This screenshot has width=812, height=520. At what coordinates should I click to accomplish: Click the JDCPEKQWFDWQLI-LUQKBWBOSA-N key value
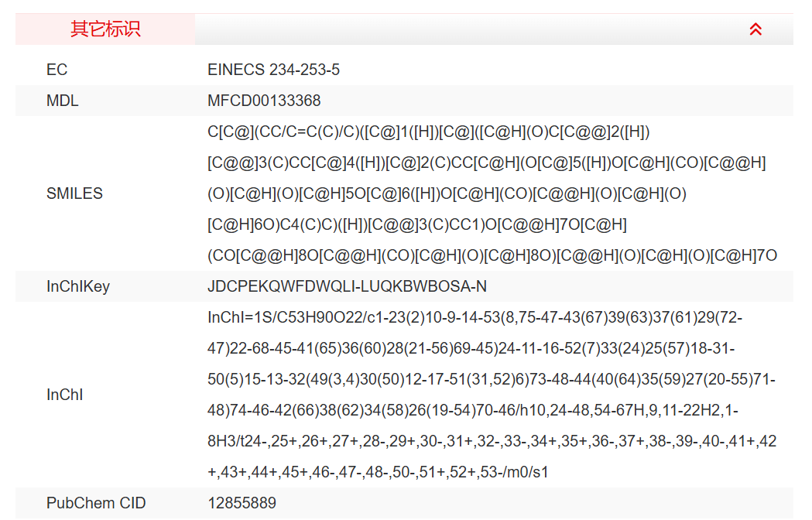coord(347,286)
